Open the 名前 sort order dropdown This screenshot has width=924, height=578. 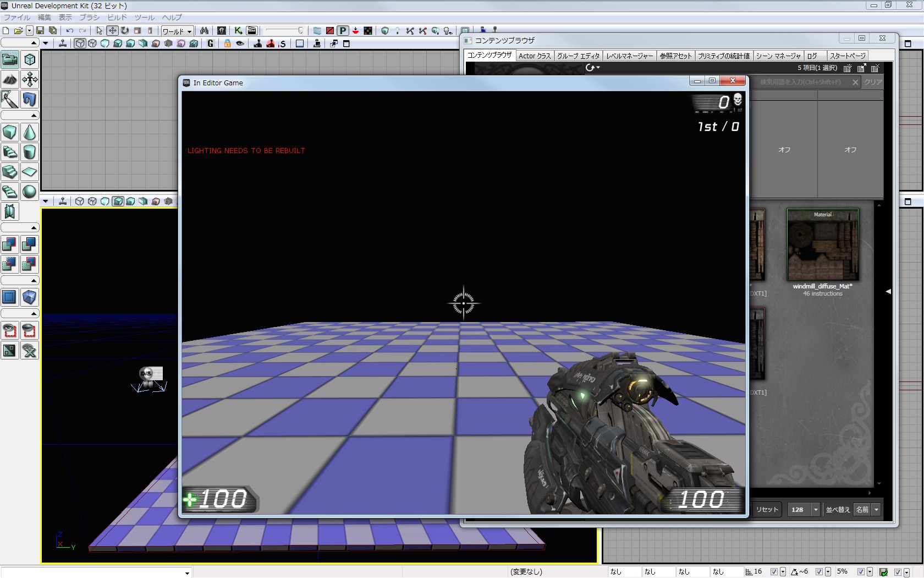876,510
